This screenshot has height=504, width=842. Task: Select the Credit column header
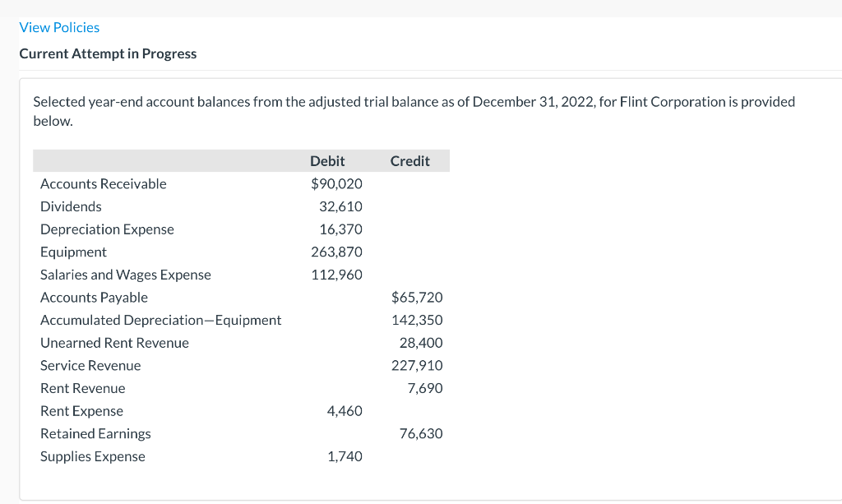[x=409, y=161]
